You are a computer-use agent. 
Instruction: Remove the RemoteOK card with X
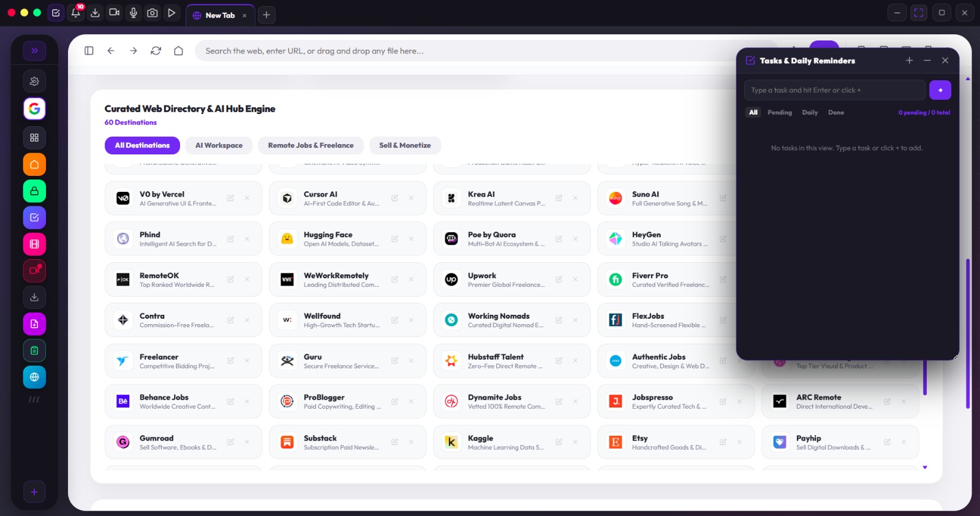(x=247, y=279)
